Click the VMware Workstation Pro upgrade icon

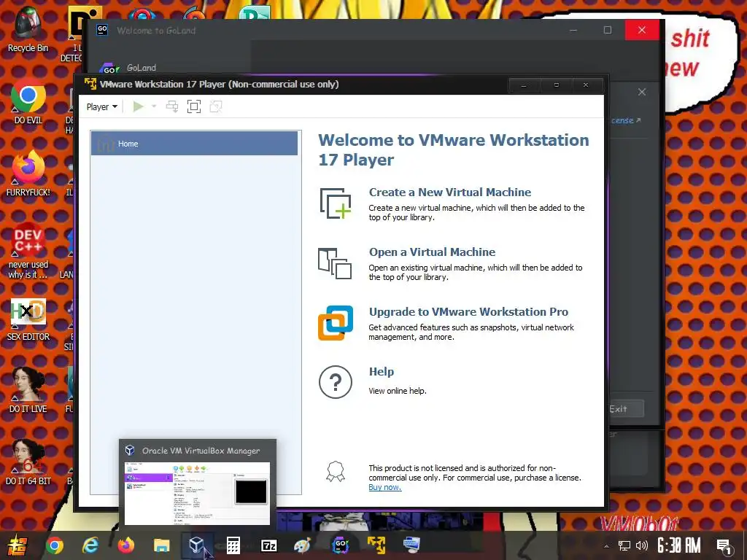pos(336,323)
